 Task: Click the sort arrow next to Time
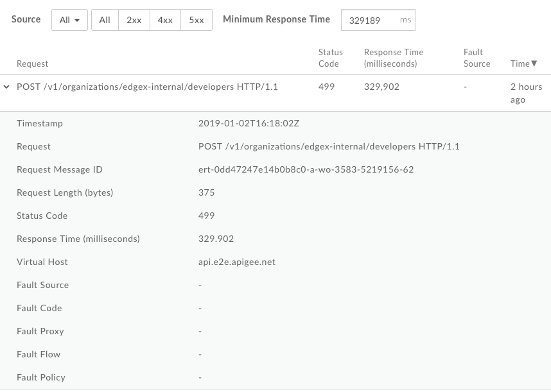[534, 64]
